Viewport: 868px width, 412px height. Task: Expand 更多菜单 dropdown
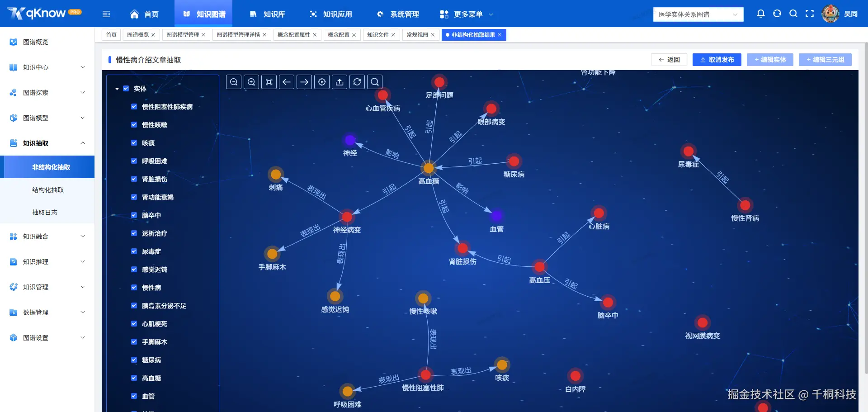[467, 14]
